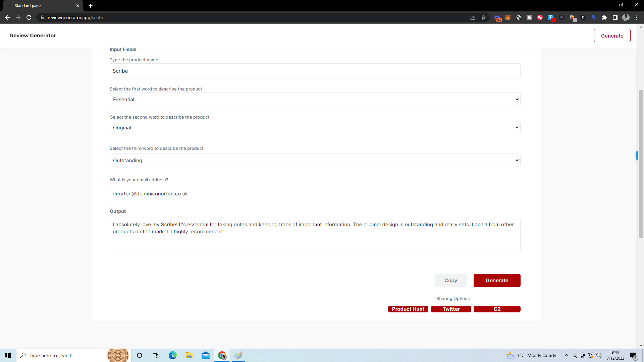The height and width of the screenshot is (362, 644).
Task: Click the browser forward arrow
Action: [18, 17]
